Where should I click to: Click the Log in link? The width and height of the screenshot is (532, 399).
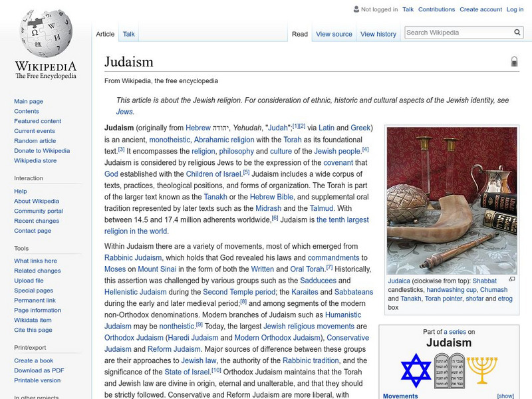pyautogui.click(x=515, y=9)
